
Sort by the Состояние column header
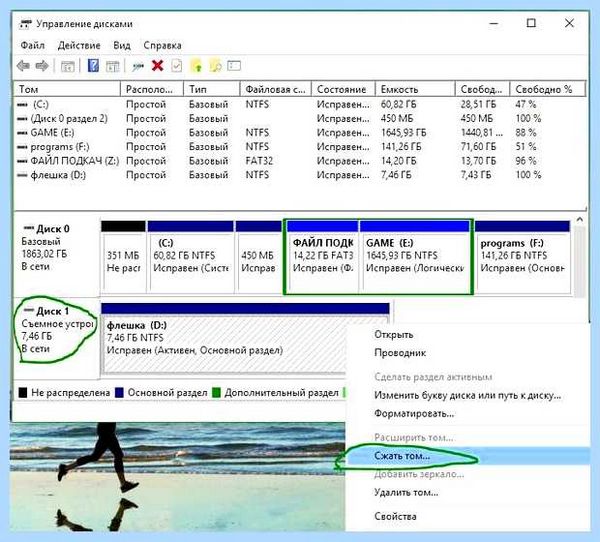(343, 89)
